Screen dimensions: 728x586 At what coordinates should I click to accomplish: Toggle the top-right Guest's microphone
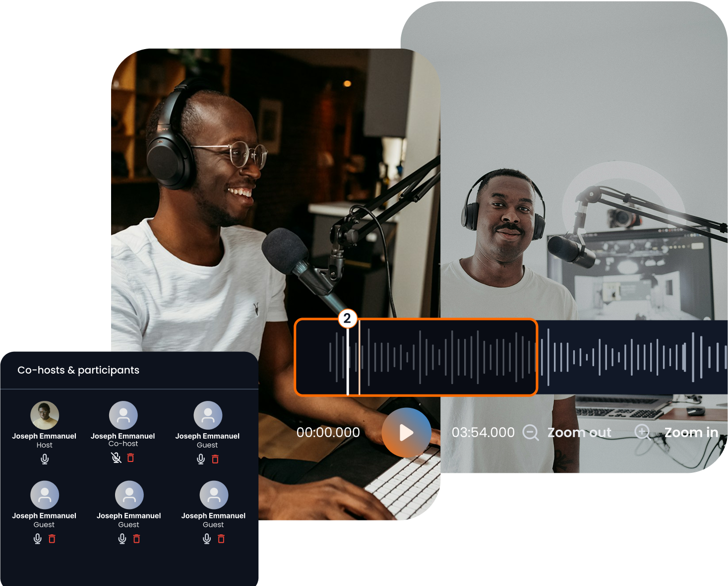click(x=201, y=459)
